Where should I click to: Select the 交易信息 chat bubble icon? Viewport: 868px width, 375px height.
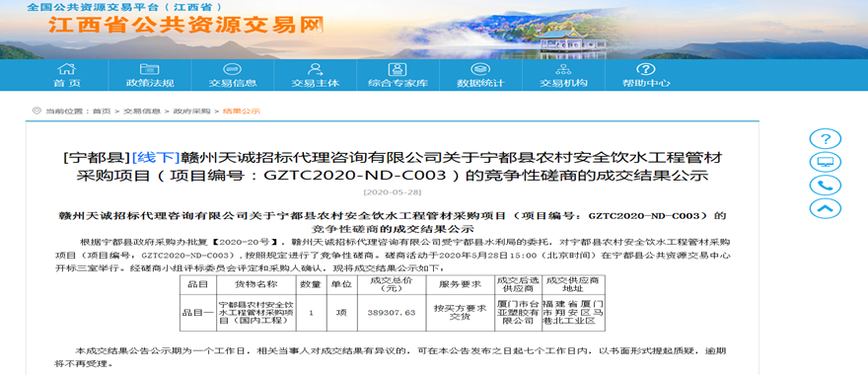(233, 69)
